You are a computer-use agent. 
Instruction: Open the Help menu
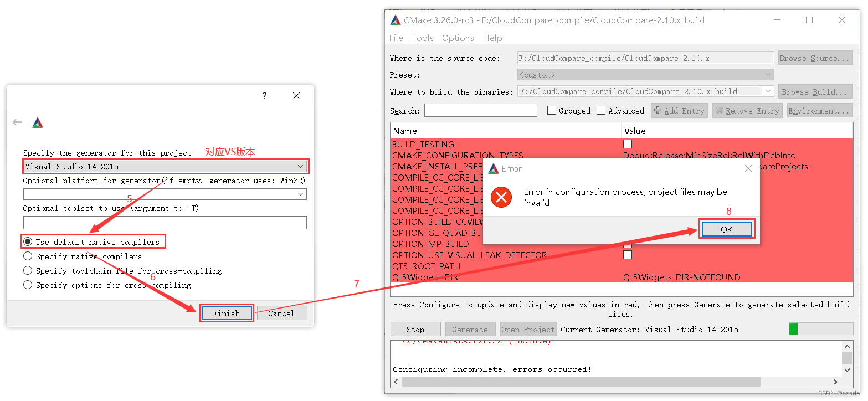coord(492,38)
